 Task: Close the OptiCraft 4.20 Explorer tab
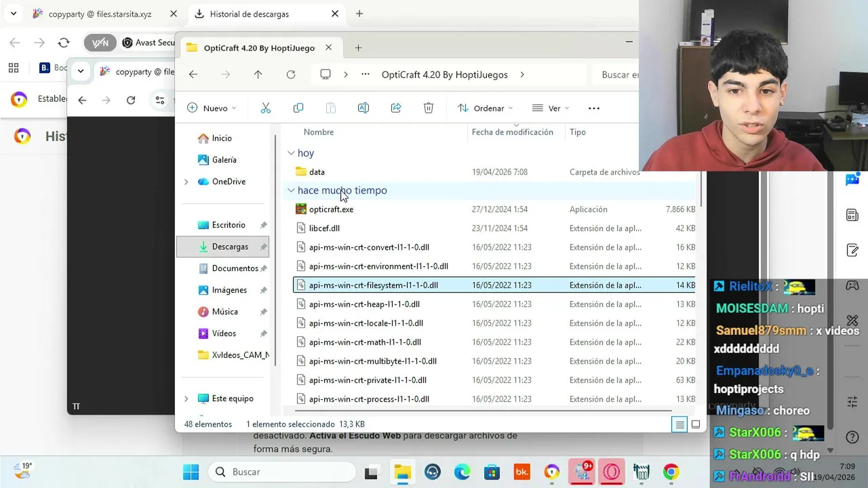click(x=328, y=48)
